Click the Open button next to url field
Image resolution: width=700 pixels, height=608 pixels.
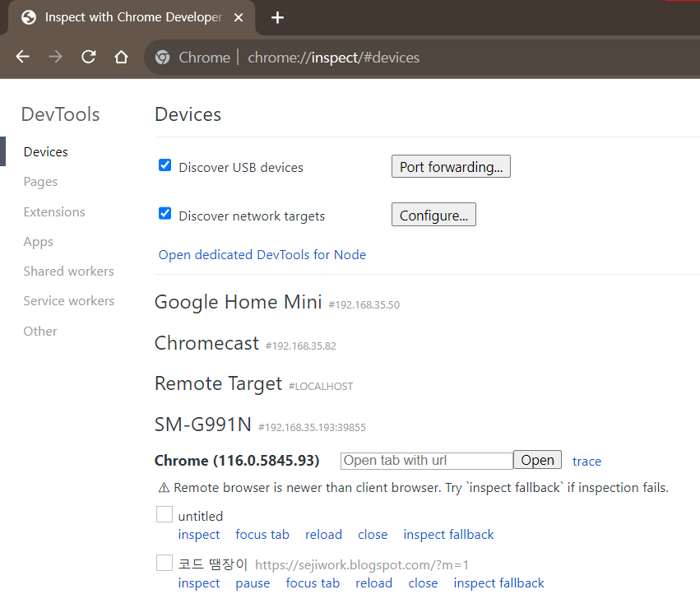click(537, 460)
